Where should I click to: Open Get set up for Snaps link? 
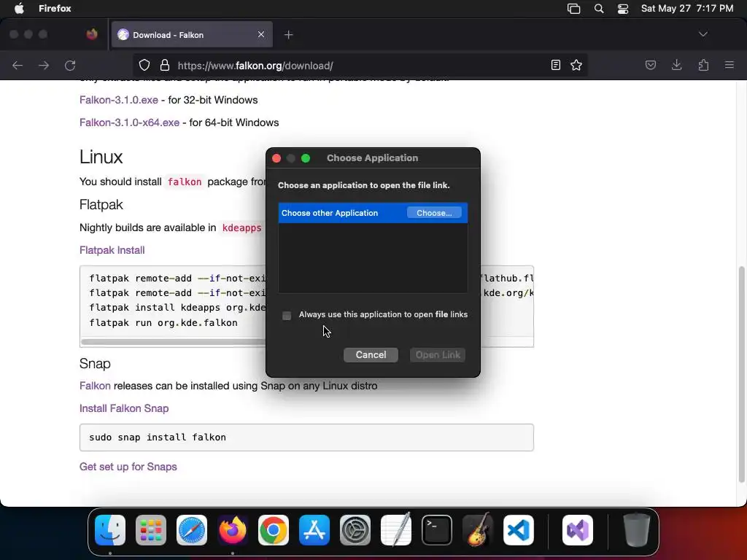(128, 467)
